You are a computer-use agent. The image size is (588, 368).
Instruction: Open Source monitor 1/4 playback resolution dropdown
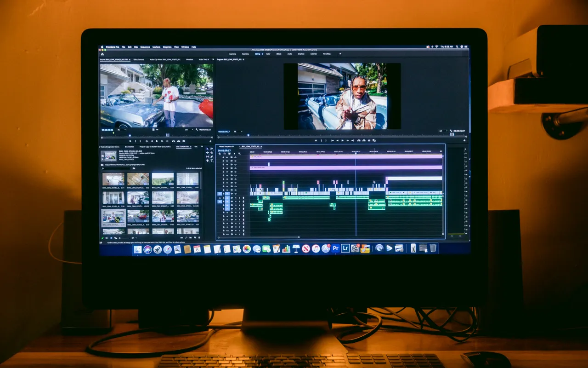(189, 130)
